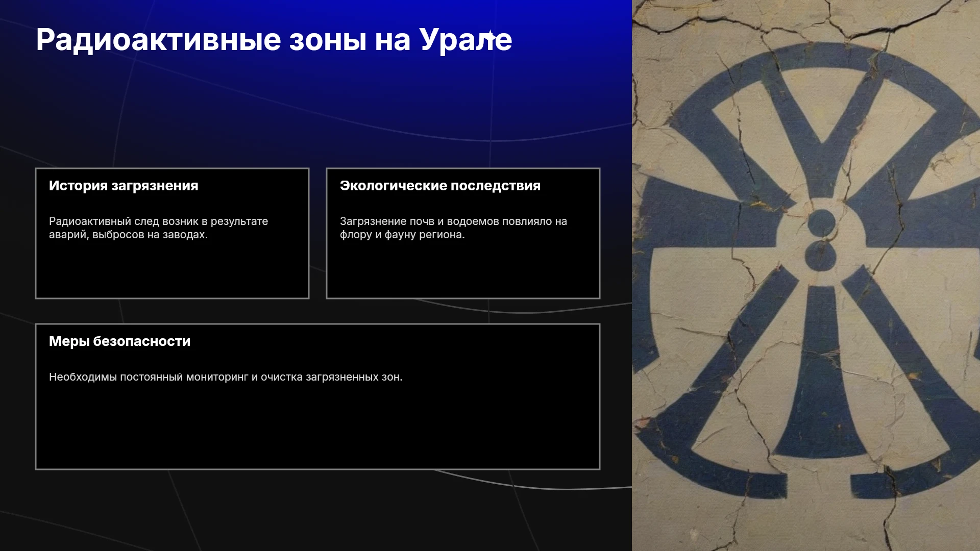This screenshot has height=551, width=980.
Task: Click the text about "Радиоактивный след возник"
Action: 158,228
